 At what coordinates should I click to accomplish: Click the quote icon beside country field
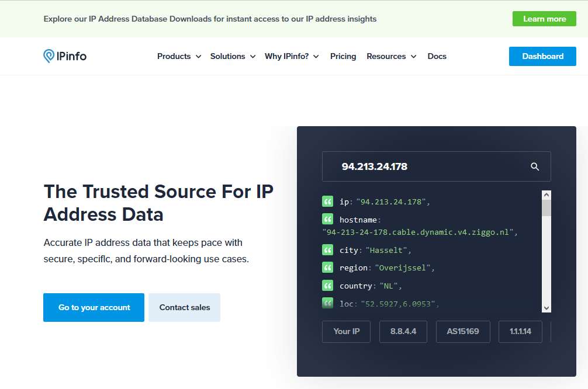327,286
